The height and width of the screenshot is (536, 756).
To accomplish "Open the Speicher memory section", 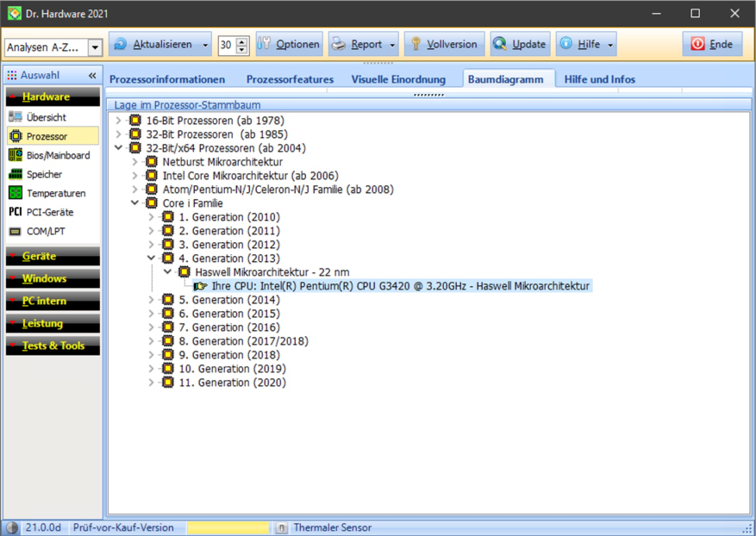I will [44, 174].
